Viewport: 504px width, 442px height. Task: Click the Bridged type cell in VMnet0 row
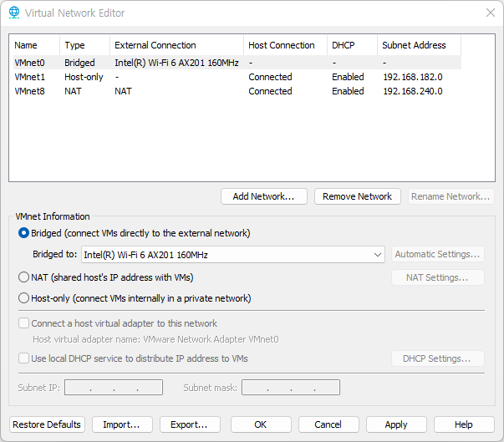click(79, 63)
